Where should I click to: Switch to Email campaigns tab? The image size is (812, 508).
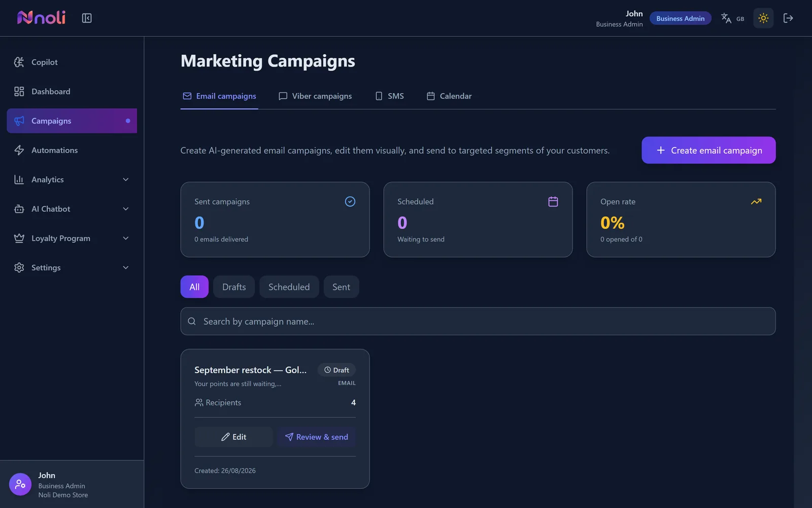pos(219,96)
